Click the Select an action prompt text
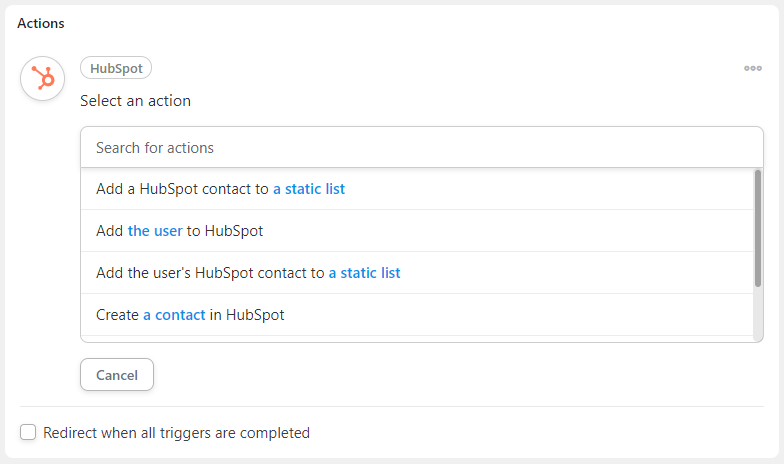The height and width of the screenshot is (464, 784). (x=136, y=100)
